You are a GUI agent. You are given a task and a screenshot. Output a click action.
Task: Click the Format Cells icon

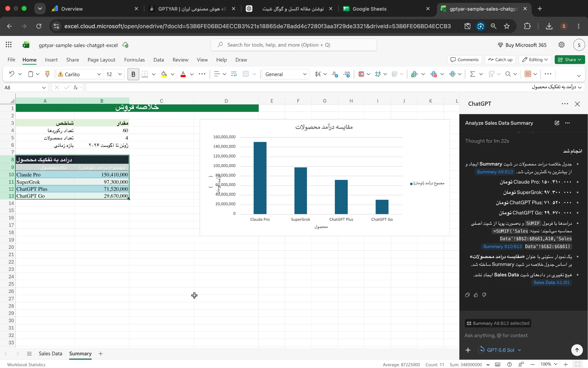[452, 74]
